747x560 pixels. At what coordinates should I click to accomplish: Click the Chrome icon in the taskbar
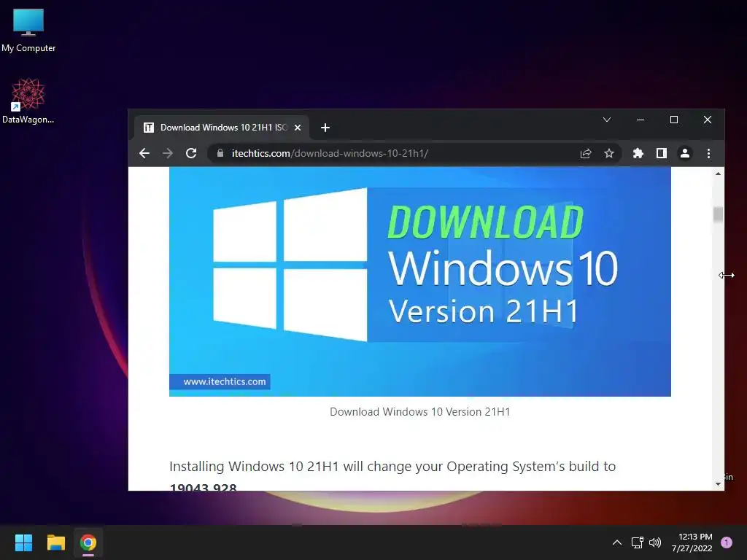88,542
